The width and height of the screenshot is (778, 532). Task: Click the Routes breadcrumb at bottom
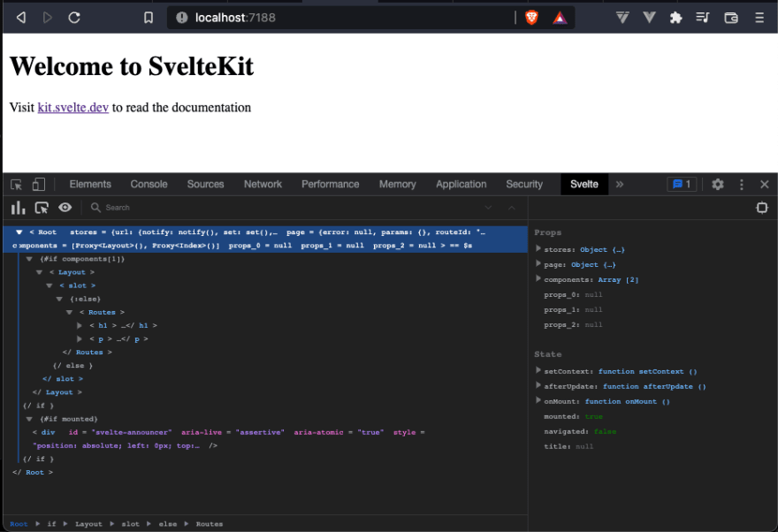pyautogui.click(x=209, y=523)
